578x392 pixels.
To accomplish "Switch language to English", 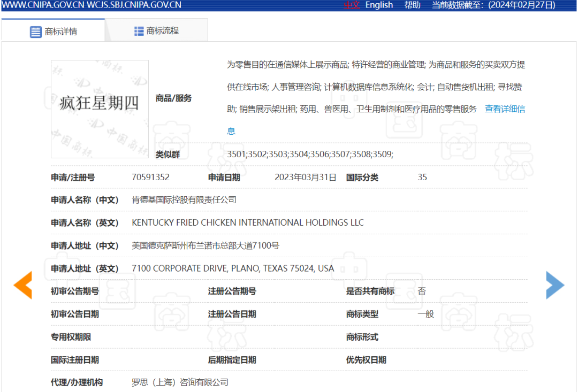I will (x=379, y=5).
